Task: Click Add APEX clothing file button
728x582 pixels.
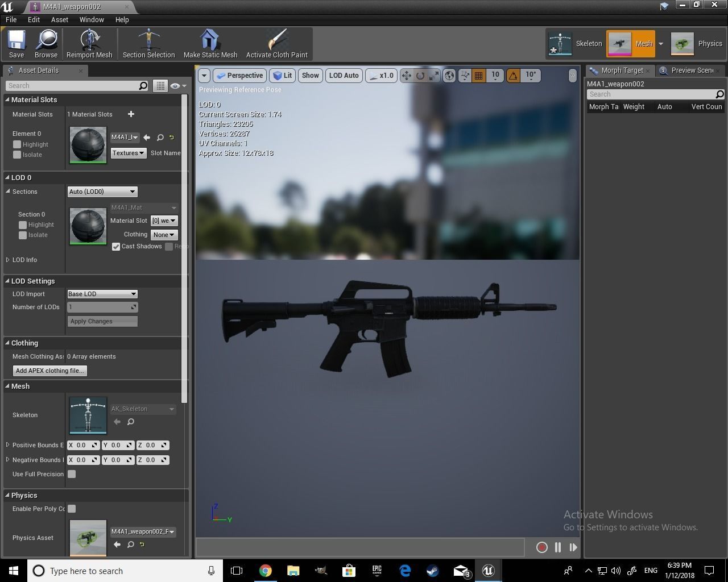Action: pyautogui.click(x=50, y=371)
